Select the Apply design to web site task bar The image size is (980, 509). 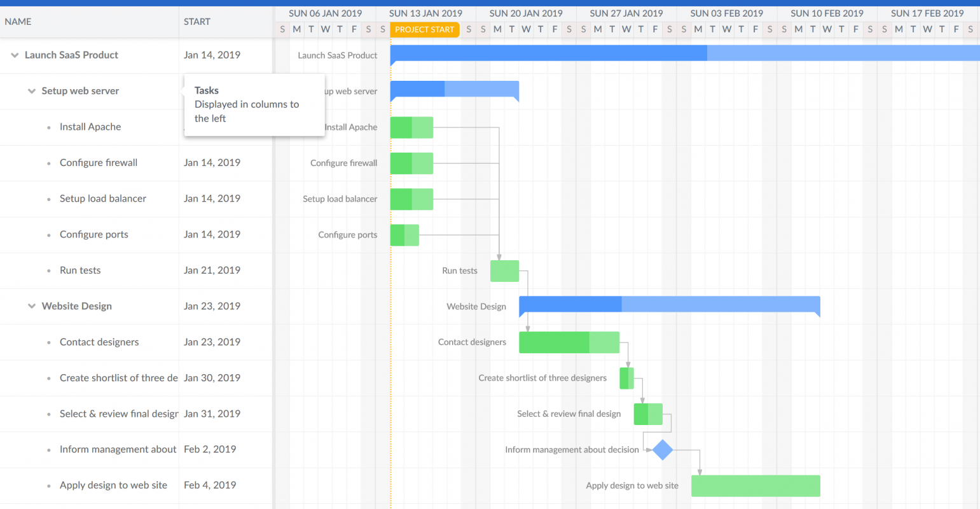tap(756, 485)
